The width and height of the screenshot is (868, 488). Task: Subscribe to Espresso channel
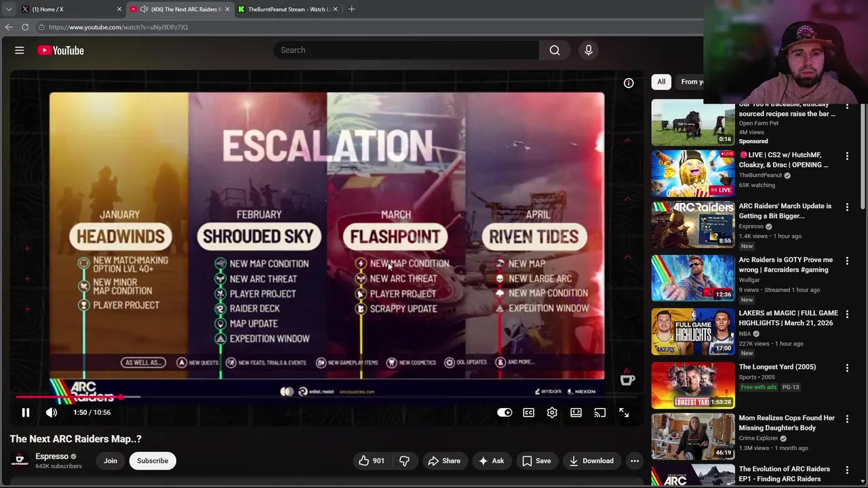pyautogui.click(x=153, y=461)
